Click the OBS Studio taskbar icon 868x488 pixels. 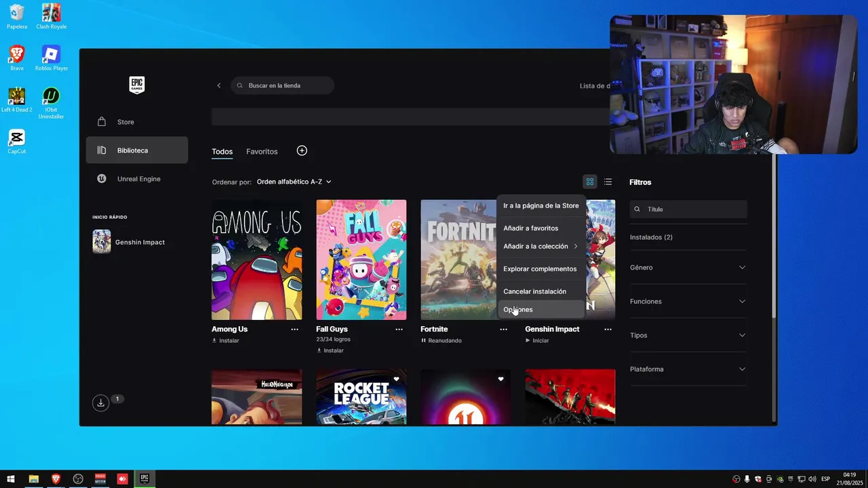tap(78, 479)
